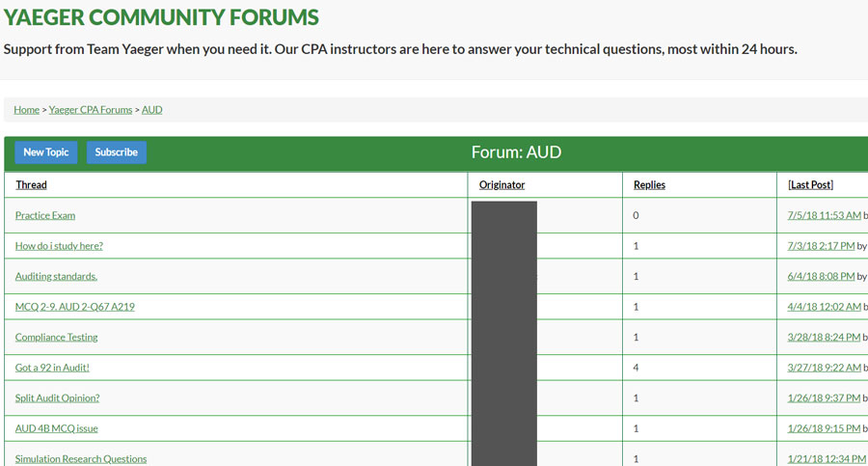Open Yaeger CPA Forums breadcrumb link
868x466 pixels.
coord(91,110)
